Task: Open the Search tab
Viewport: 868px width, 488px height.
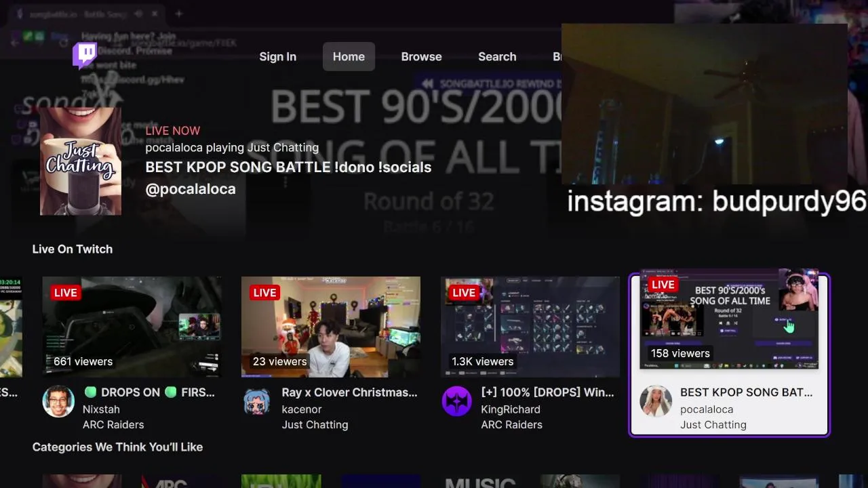Action: point(497,57)
